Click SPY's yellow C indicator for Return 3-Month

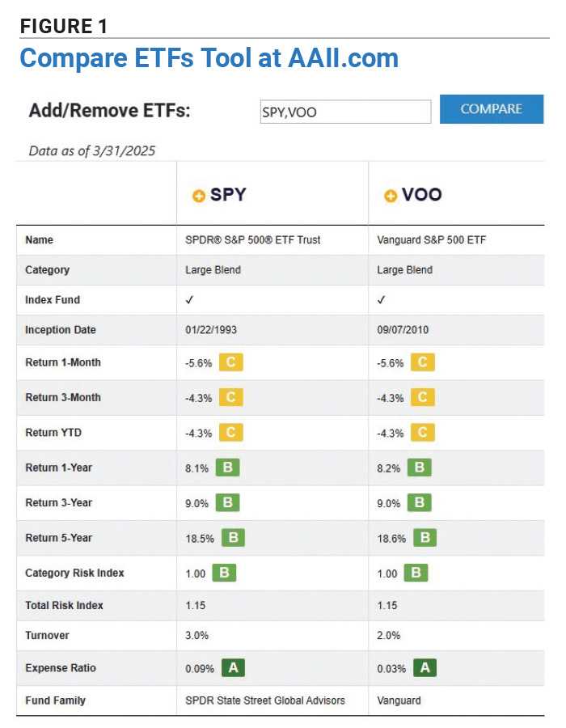pos(230,397)
